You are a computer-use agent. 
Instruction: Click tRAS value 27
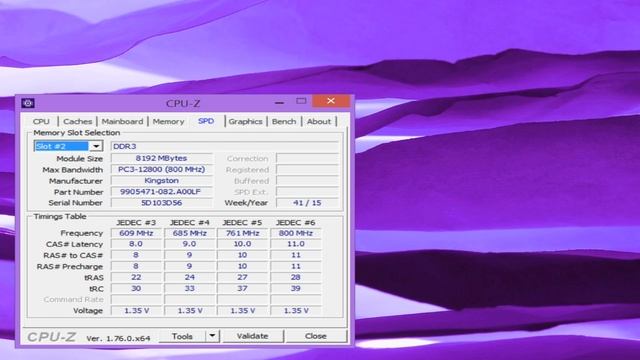pyautogui.click(x=242, y=277)
